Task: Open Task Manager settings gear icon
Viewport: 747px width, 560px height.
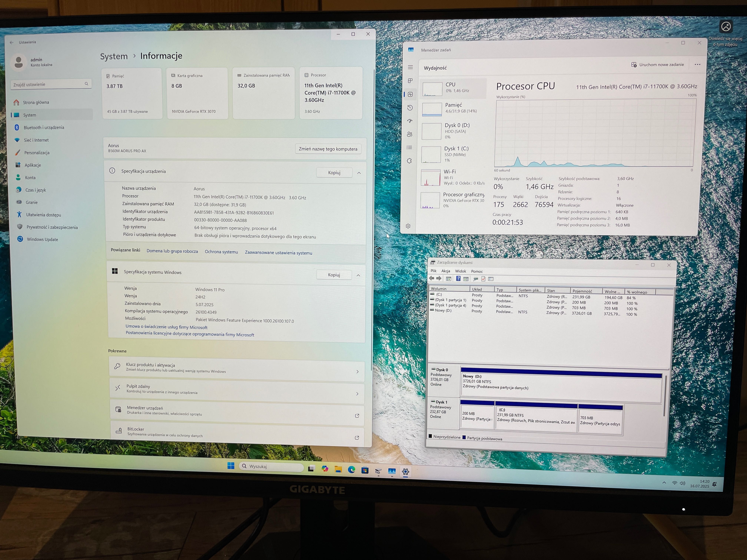Action: click(x=408, y=226)
